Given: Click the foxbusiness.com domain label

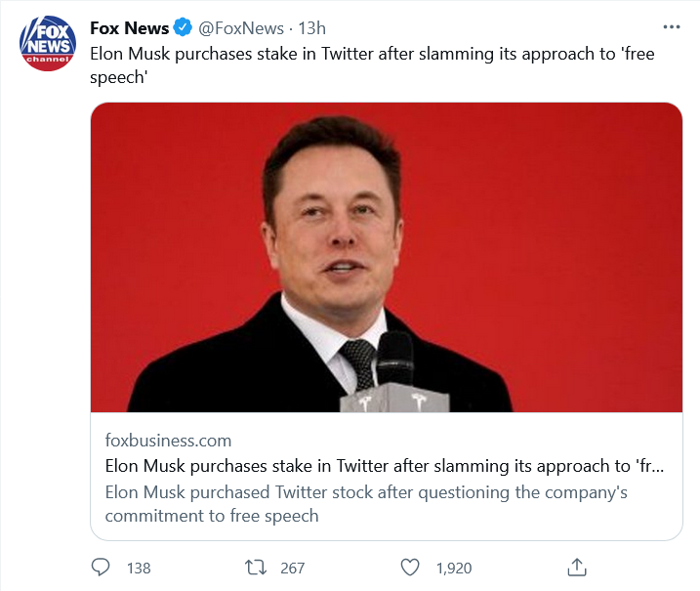Looking at the screenshot, I should click(x=168, y=441).
